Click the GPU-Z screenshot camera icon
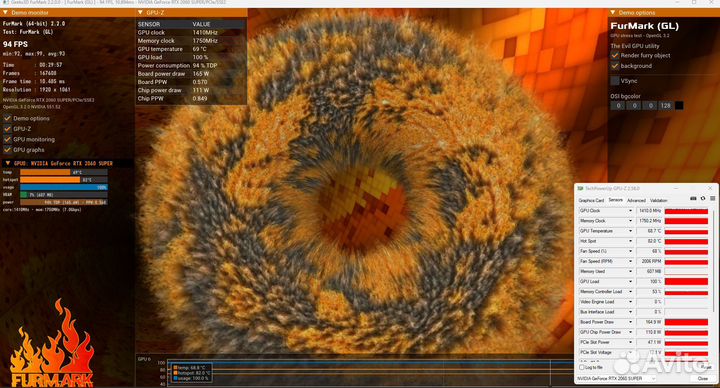The image size is (720, 388). pos(693,198)
